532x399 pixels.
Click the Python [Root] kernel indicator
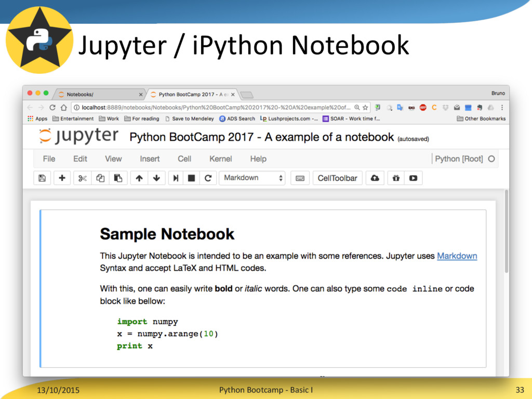point(459,159)
